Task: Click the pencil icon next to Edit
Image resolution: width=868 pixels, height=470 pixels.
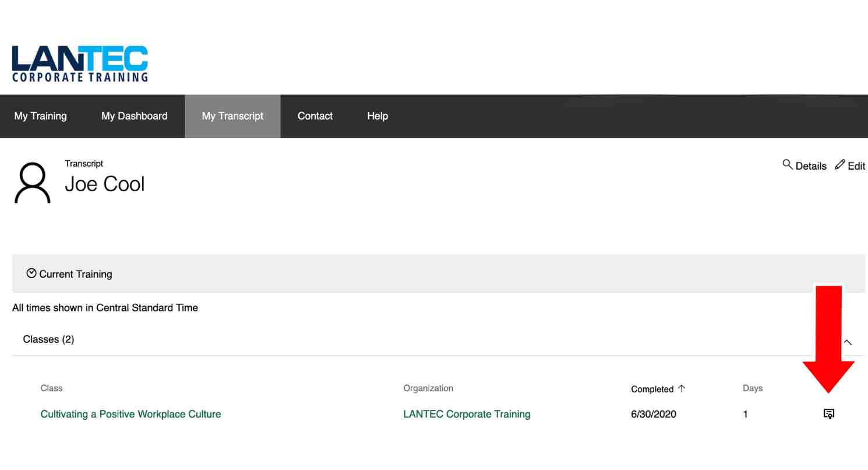Action: click(839, 164)
